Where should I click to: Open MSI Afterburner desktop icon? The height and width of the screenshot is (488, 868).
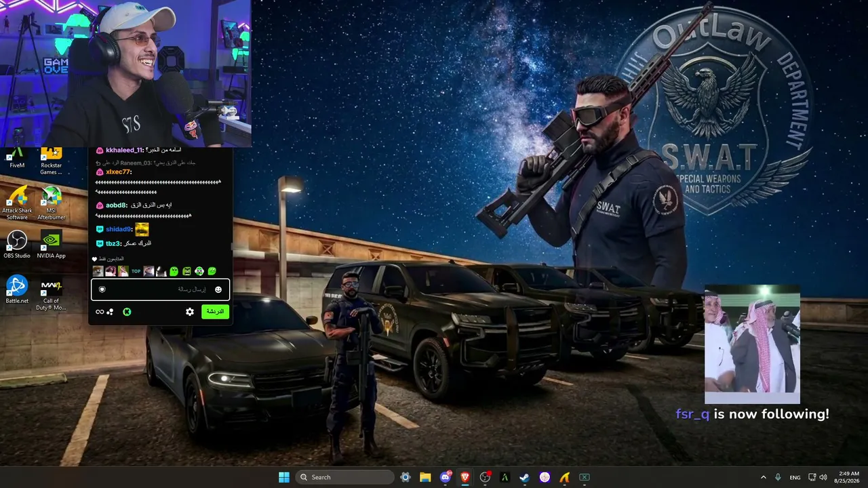coord(51,203)
